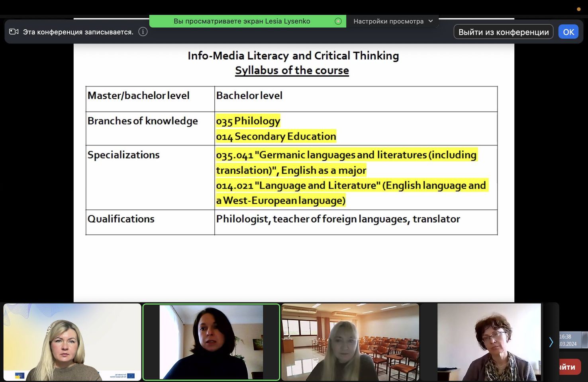This screenshot has height=382, width=588.
Task: Select the video of woman wearing glasses
Action: point(489,342)
